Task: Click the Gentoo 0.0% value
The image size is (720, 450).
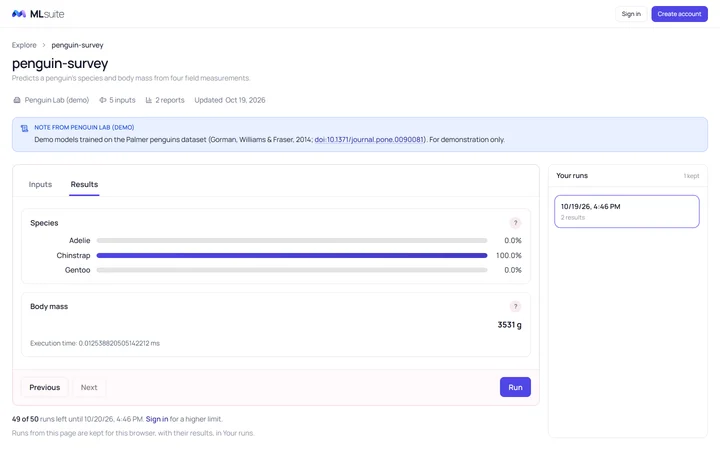Action: click(513, 270)
